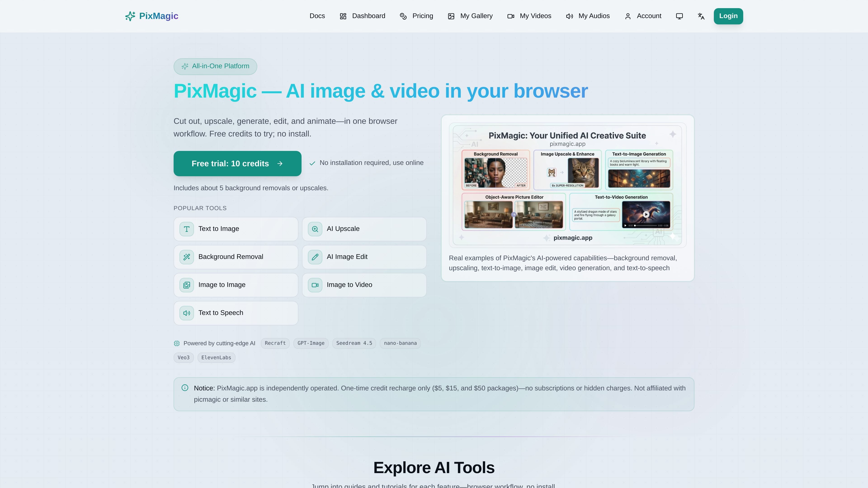
Task: Click the nano-banana model tag
Action: coord(400,343)
